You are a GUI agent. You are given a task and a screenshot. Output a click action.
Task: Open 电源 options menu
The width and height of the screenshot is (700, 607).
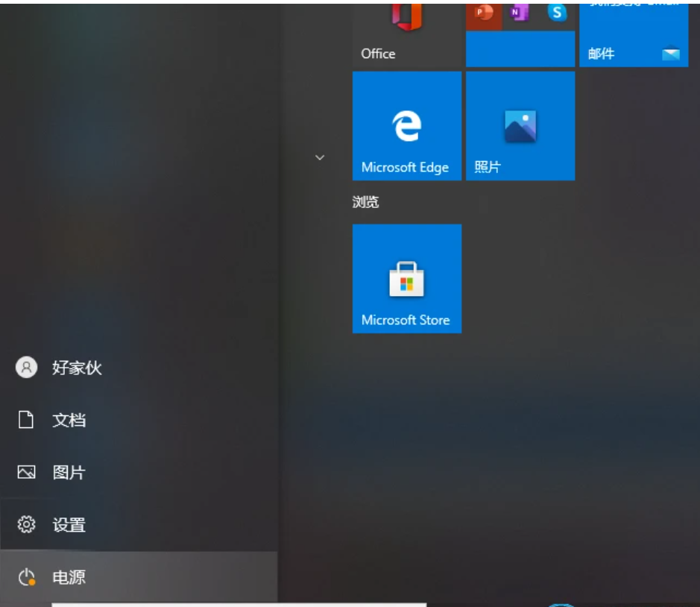pyautogui.click(x=139, y=577)
